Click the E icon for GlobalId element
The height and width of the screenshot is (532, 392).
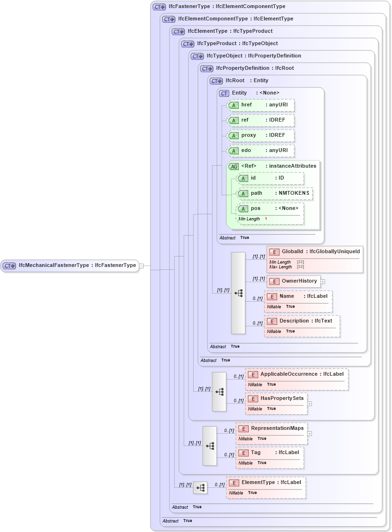point(274,252)
